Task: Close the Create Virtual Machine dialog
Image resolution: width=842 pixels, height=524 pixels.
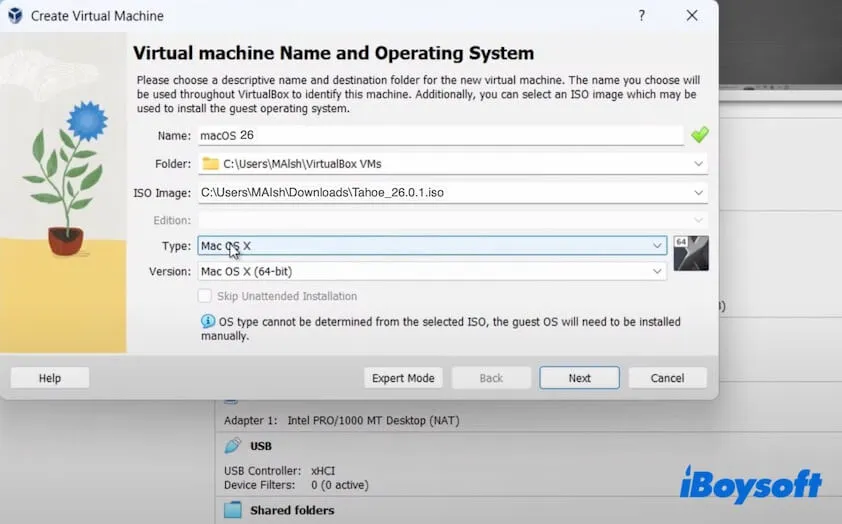Action: coord(692,16)
